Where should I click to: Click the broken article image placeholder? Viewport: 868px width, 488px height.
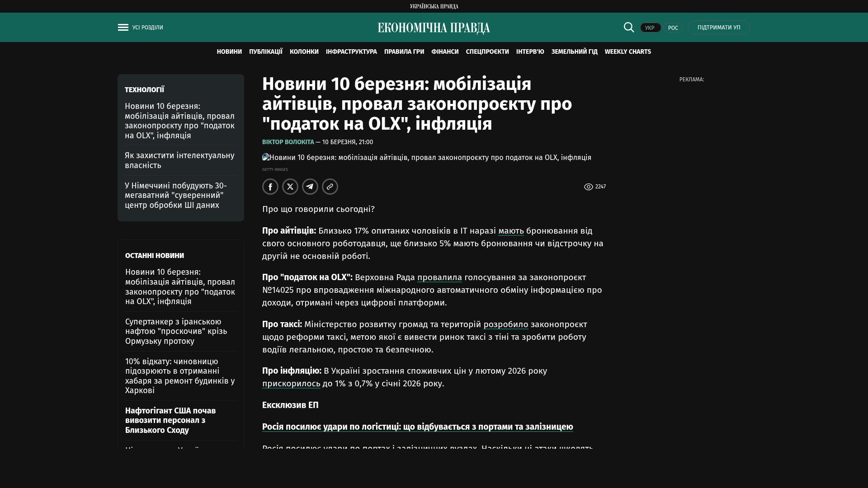coord(266,157)
